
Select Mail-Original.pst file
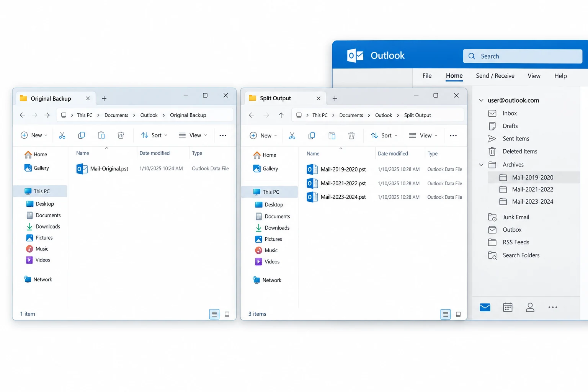[109, 168]
